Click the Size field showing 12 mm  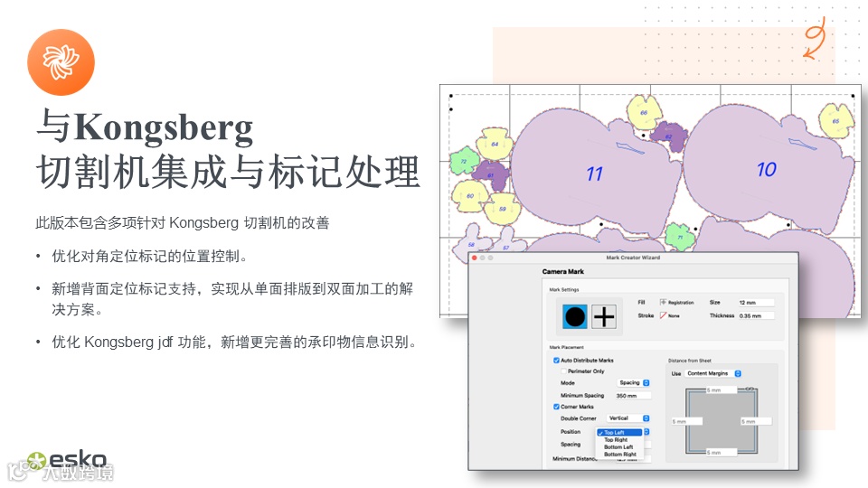coord(756,303)
